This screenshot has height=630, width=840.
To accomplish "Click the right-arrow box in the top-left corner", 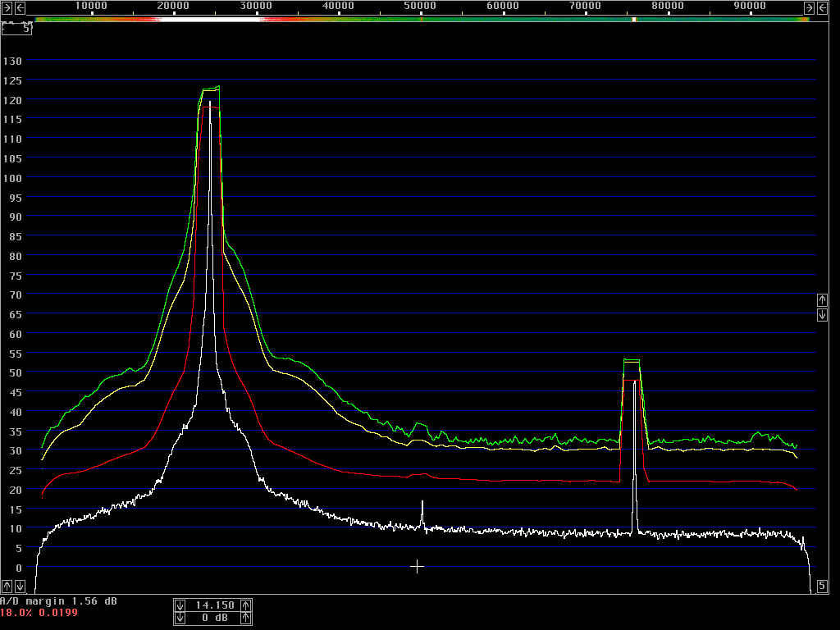I will coord(7,7).
